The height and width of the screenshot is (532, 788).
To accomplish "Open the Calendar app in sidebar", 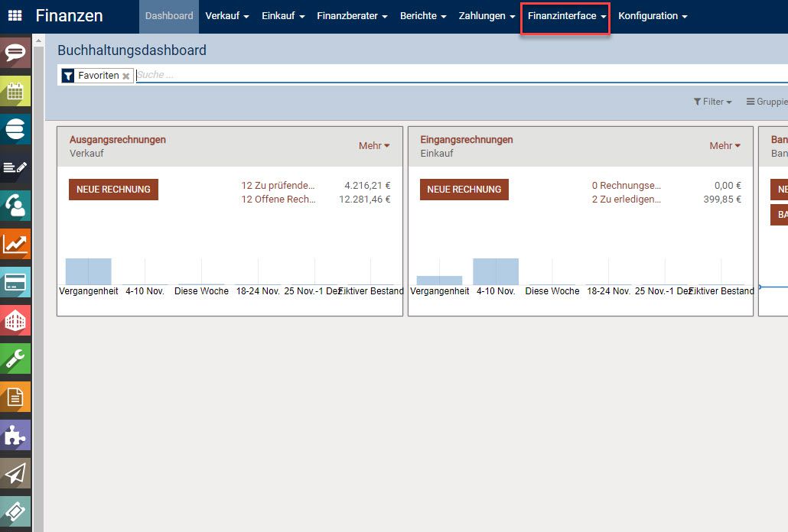I will point(15,91).
